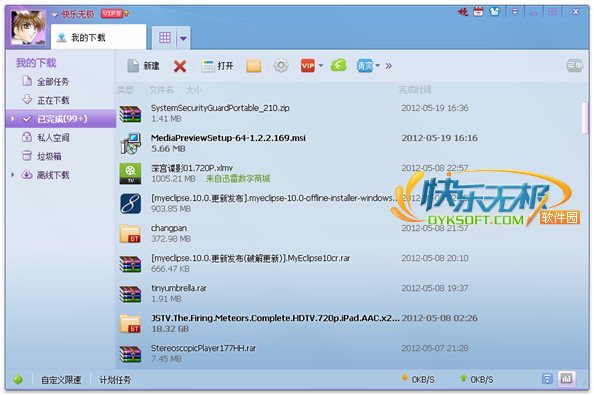
Task: Click installer icon of MediaPreviewSetup msi
Action: tap(130, 143)
